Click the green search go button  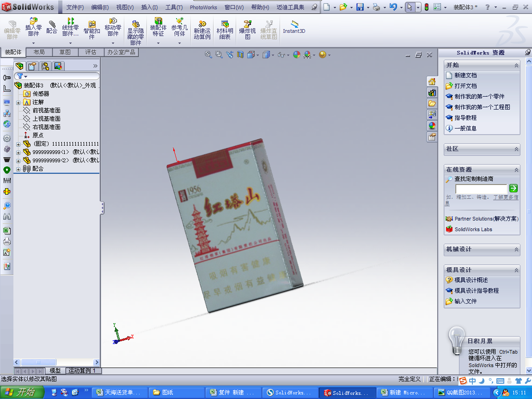(x=514, y=188)
